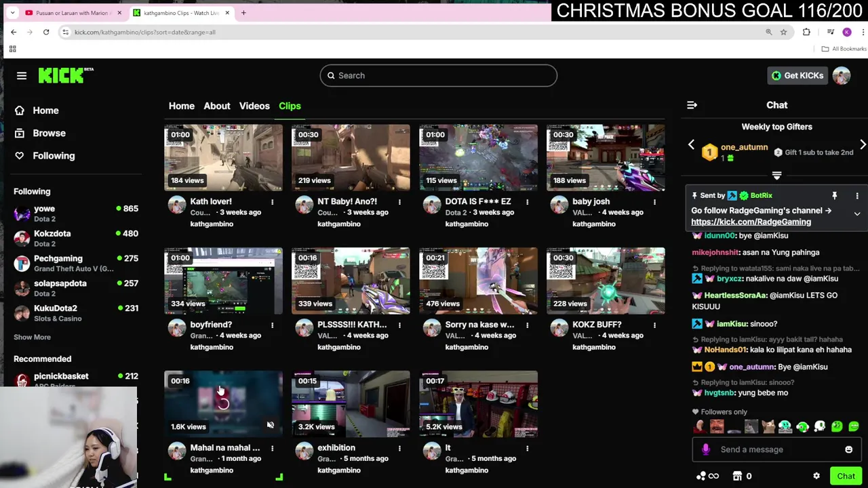Play the PLSSSS!!! KATH clip thumbnail
Viewport: 868px width, 488px height.
(351, 281)
